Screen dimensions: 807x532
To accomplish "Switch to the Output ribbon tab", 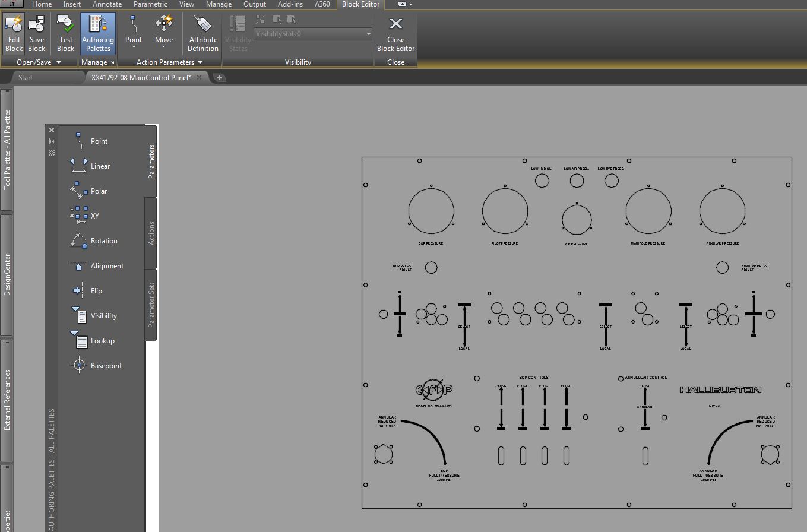I will point(255,4).
